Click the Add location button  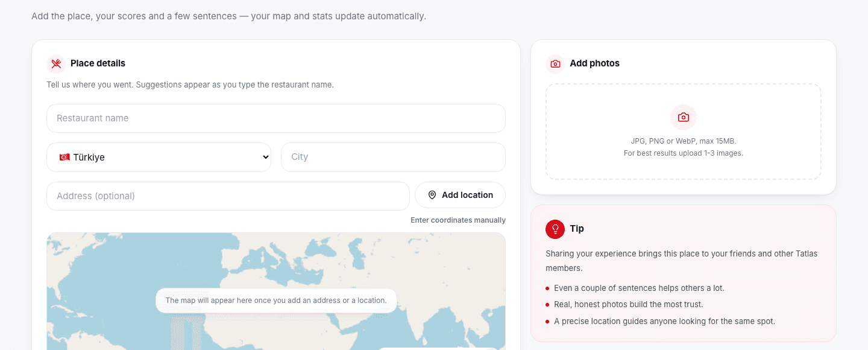click(x=460, y=195)
